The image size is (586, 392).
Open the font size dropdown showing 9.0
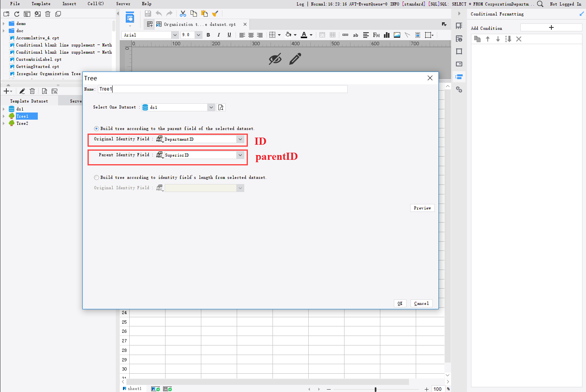point(198,35)
